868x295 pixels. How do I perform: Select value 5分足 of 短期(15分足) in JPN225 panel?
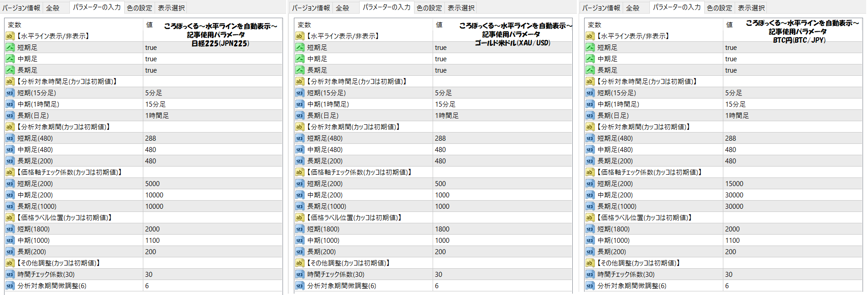tap(154, 93)
